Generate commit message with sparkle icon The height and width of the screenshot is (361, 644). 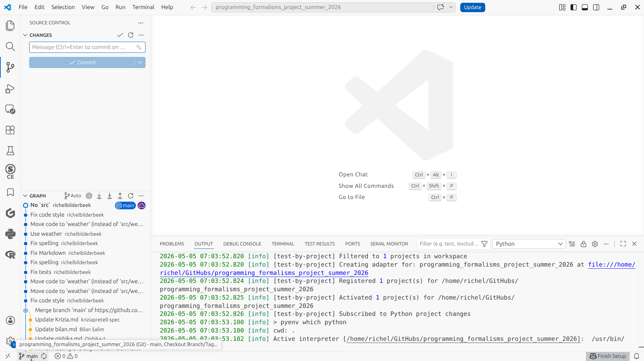139,47
